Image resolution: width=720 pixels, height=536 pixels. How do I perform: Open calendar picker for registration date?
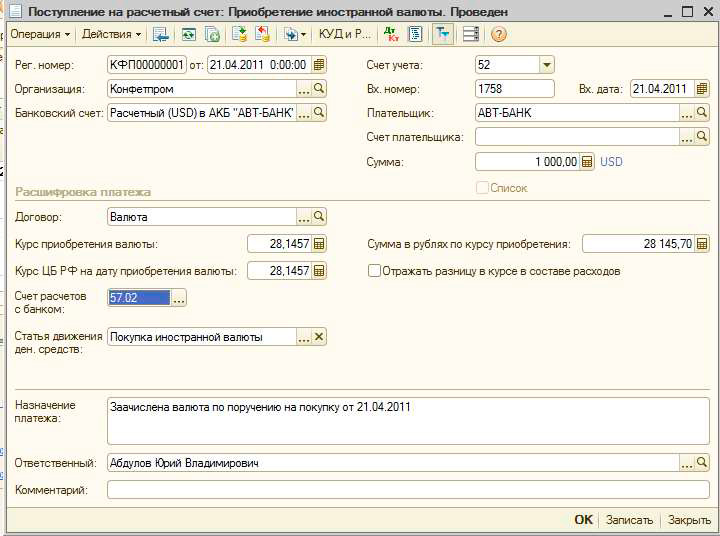pyautogui.click(x=319, y=65)
